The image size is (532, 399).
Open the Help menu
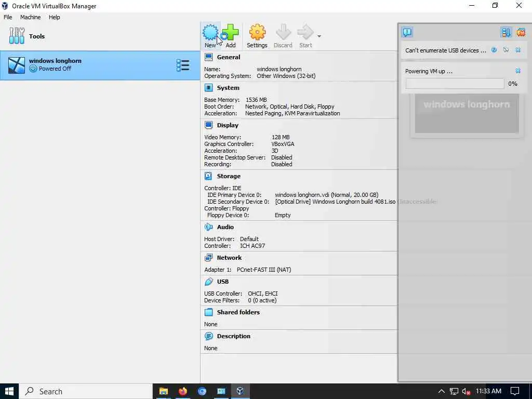[x=54, y=17]
